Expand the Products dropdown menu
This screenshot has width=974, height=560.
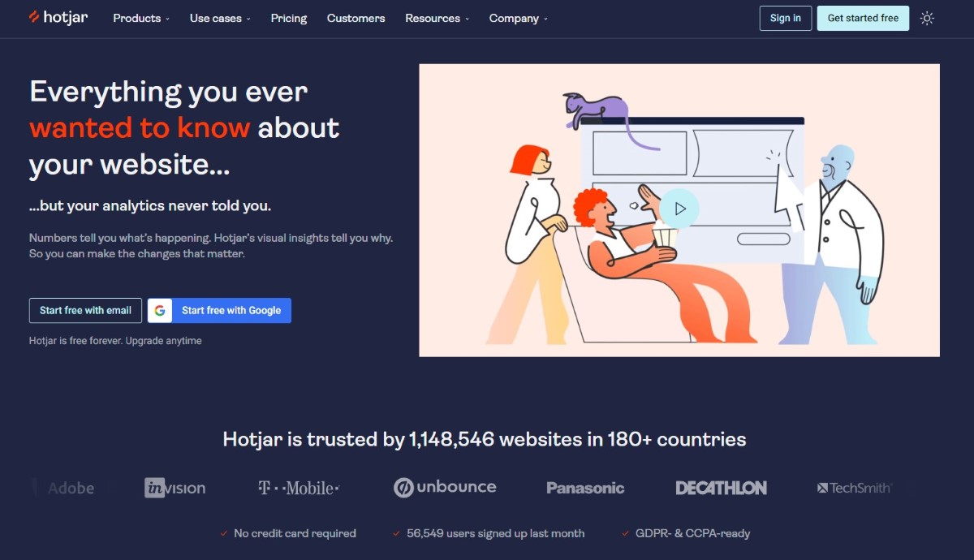(x=141, y=18)
